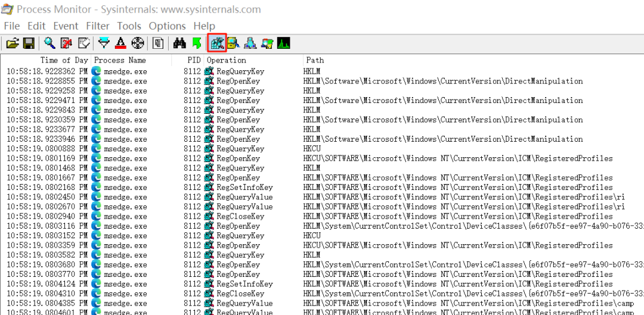Open the Filter dialog via the funnel icon
The height and width of the screenshot is (315, 644).
point(104,43)
